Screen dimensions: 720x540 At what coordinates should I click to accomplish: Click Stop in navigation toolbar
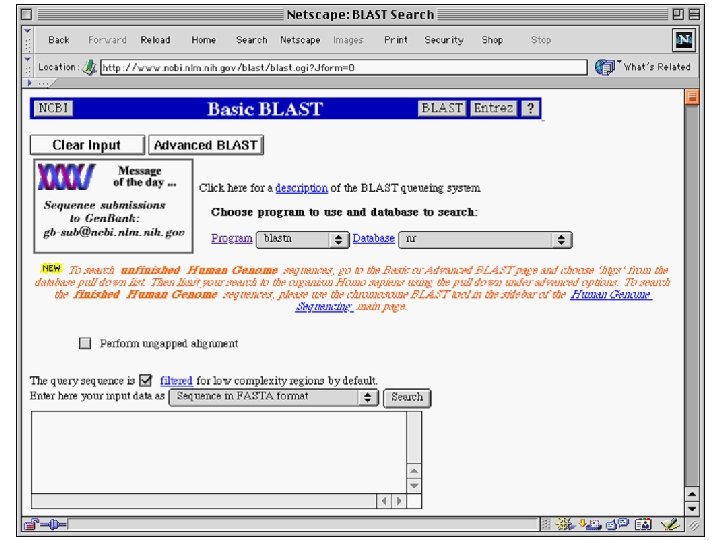pos(541,40)
